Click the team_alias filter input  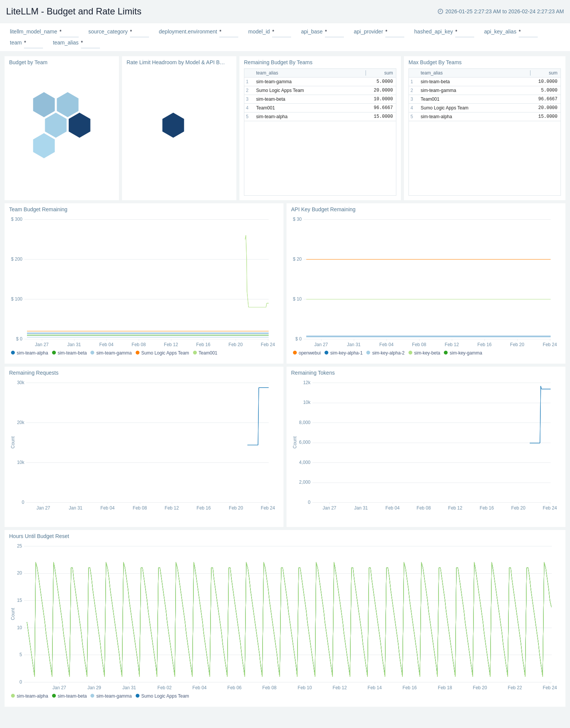coord(90,43)
